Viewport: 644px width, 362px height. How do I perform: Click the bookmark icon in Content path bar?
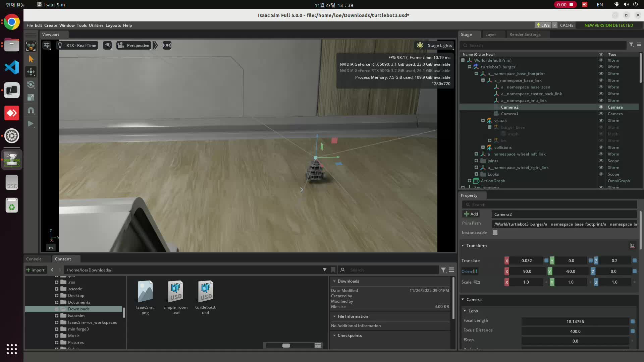[x=333, y=270]
